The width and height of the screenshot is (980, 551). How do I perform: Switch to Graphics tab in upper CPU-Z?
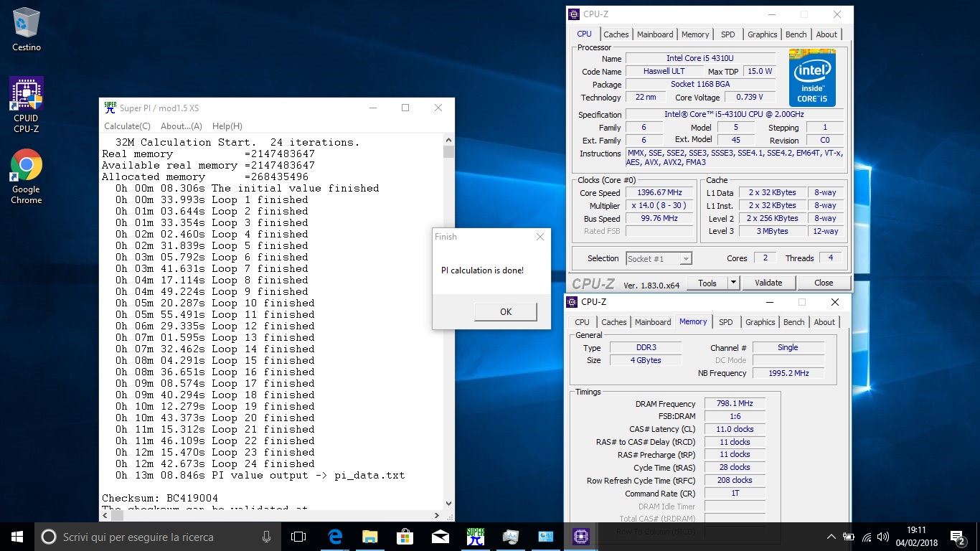[762, 34]
